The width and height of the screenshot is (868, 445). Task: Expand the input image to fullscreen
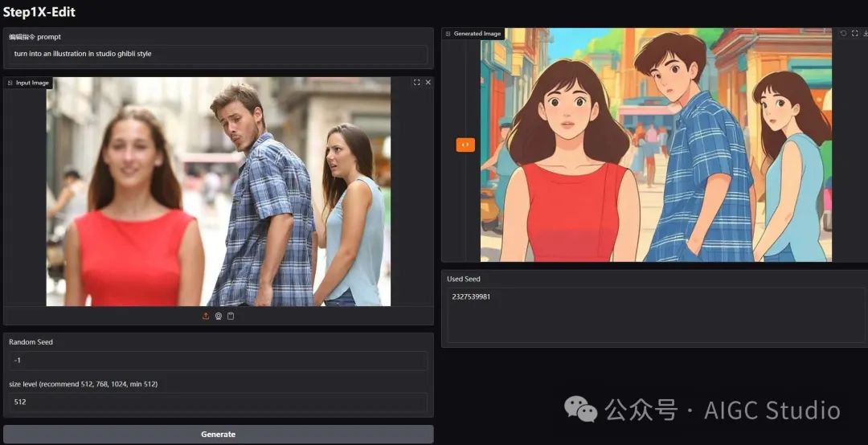pos(416,83)
